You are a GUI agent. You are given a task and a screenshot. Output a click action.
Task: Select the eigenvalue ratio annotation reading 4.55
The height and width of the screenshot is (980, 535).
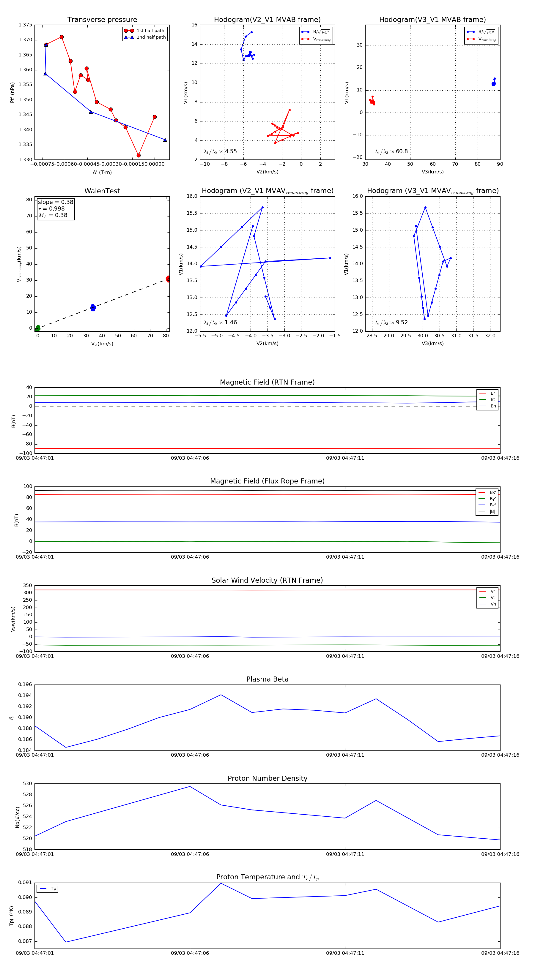[220, 151]
